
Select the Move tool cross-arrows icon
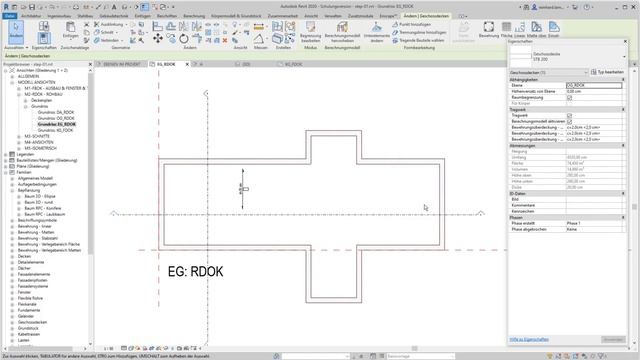pyautogui.click(x=158, y=39)
